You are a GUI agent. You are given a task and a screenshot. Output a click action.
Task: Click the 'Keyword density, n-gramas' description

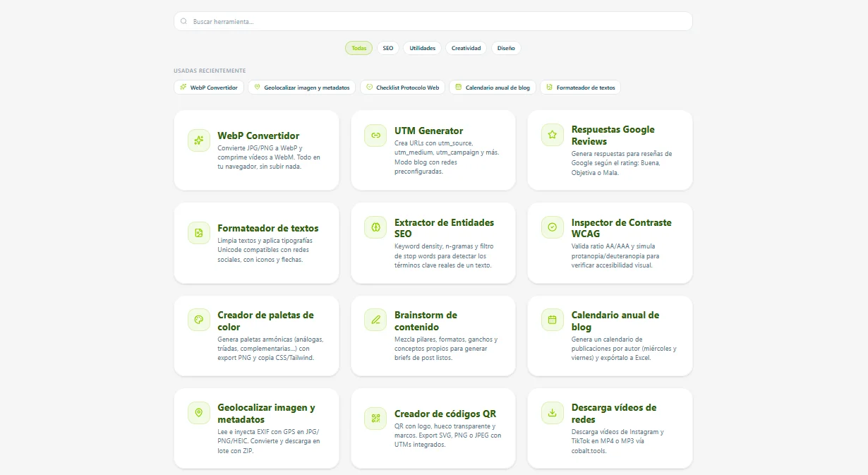click(445, 255)
